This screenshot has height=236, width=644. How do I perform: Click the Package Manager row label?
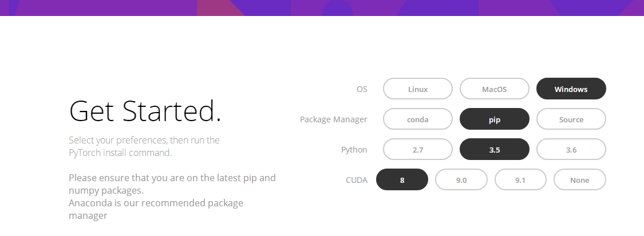[x=334, y=119]
